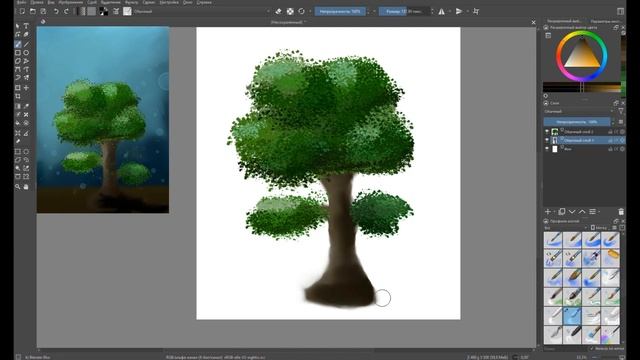Open the layer blending mode dropdown
640x360 pixels.
click(579, 111)
